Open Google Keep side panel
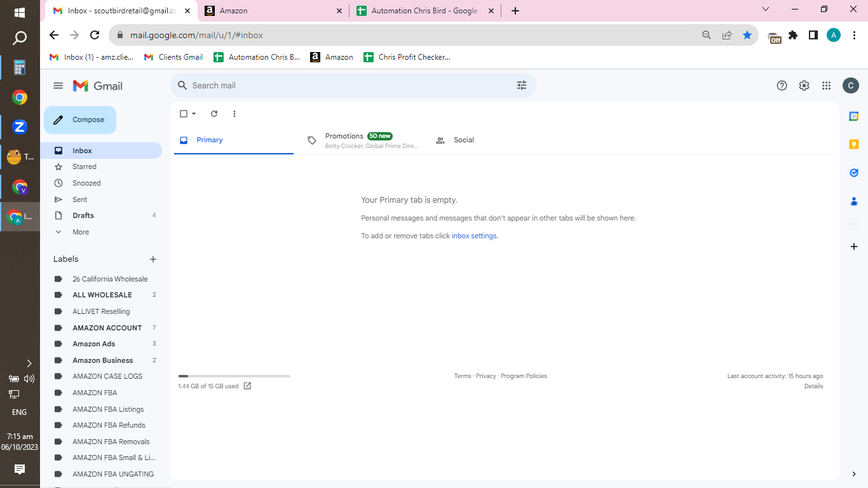Screen dimensions: 868x488 pos(854,144)
